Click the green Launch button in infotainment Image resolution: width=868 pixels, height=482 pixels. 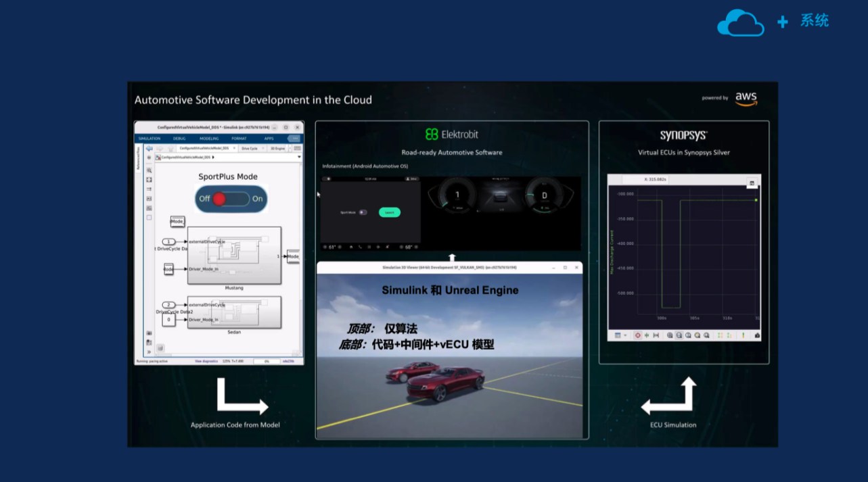click(389, 212)
